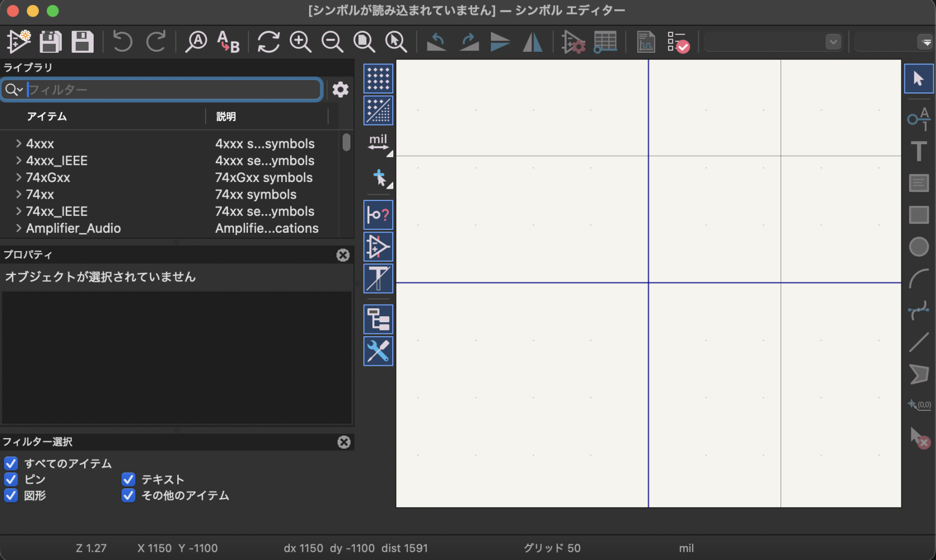Zoom in on the canvas
Image resolution: width=936 pixels, height=560 pixels.
pyautogui.click(x=300, y=42)
